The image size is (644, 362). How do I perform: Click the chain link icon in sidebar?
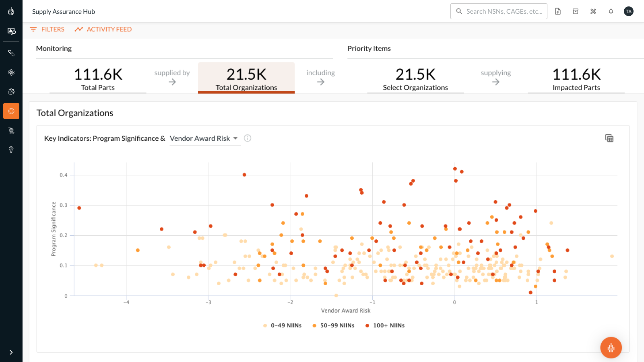[11, 53]
